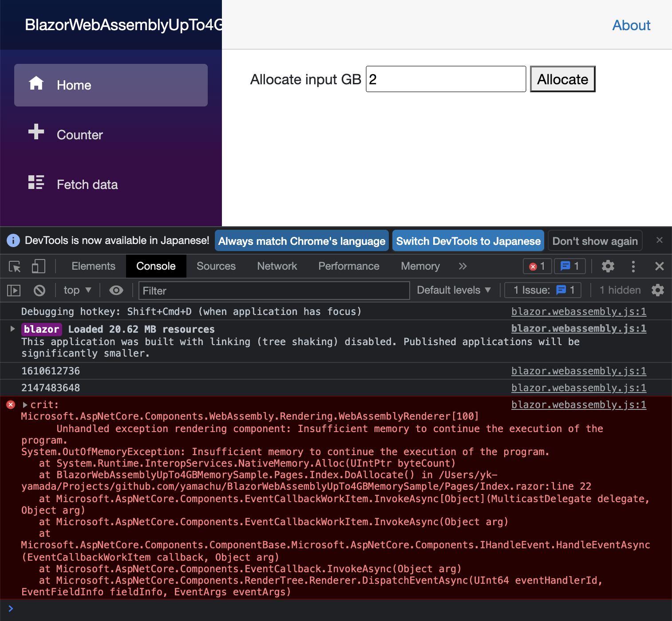Click the DevTools info icon in the notification bar
Image resolution: width=672 pixels, height=621 pixels.
tap(13, 240)
